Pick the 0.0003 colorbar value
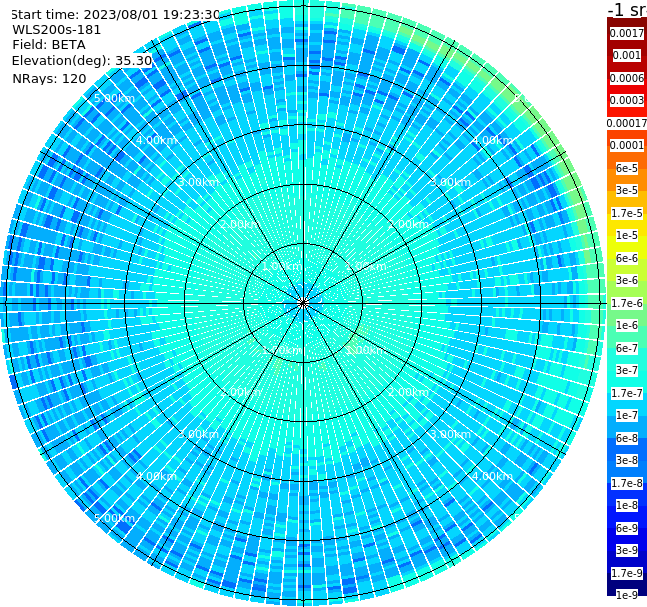647x607 pixels. coord(627,100)
